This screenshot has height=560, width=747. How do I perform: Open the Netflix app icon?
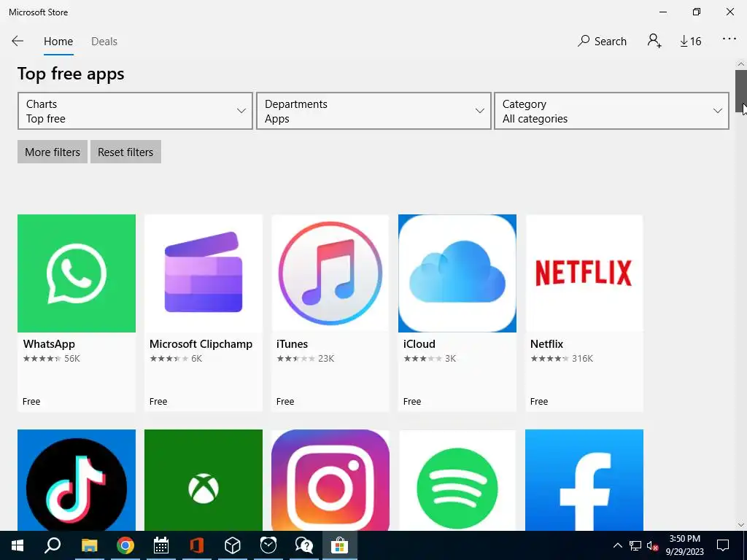point(584,273)
